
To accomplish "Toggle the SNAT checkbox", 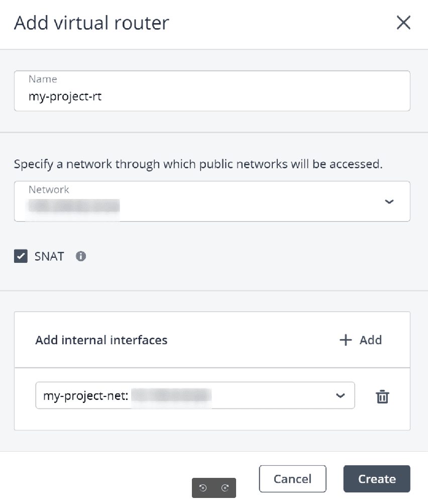I will pos(21,257).
